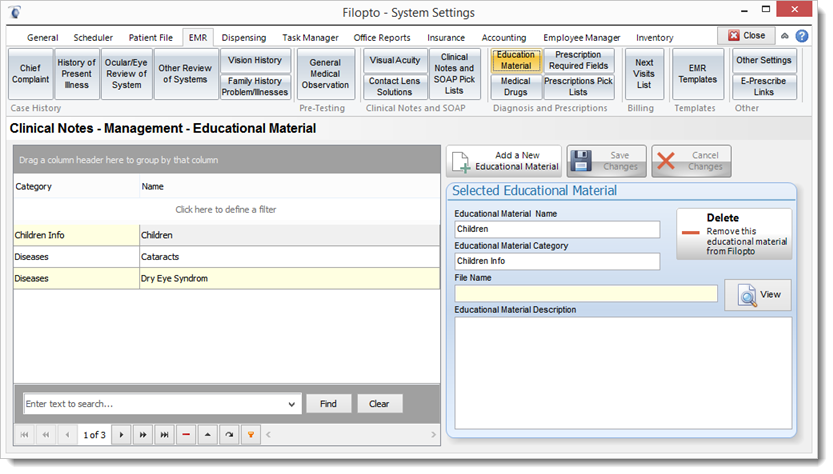
Task: Switch to Office Reports tab
Action: [382, 38]
